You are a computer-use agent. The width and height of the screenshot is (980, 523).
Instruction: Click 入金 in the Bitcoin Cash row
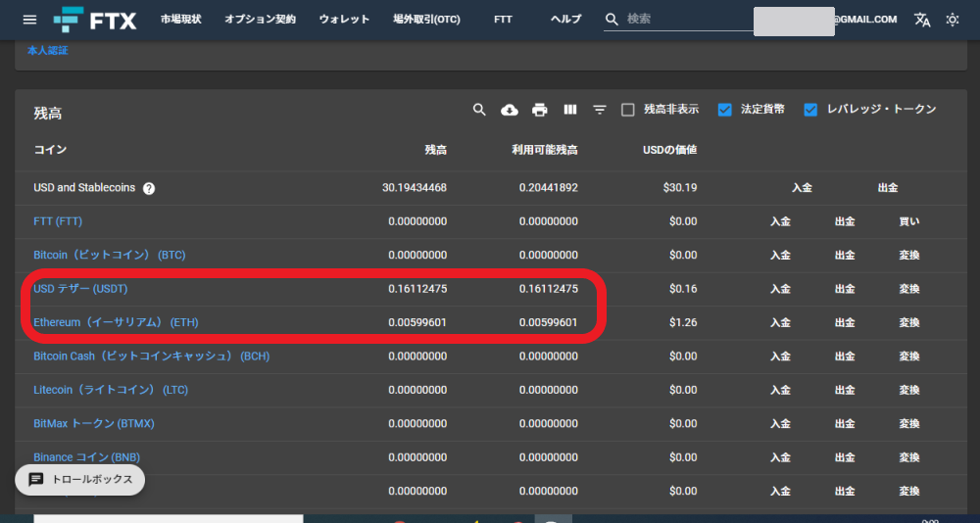pyautogui.click(x=780, y=357)
